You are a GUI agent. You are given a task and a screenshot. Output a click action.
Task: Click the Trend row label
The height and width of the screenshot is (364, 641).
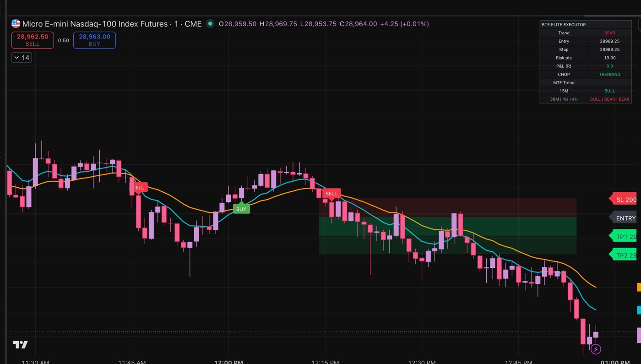pos(564,33)
